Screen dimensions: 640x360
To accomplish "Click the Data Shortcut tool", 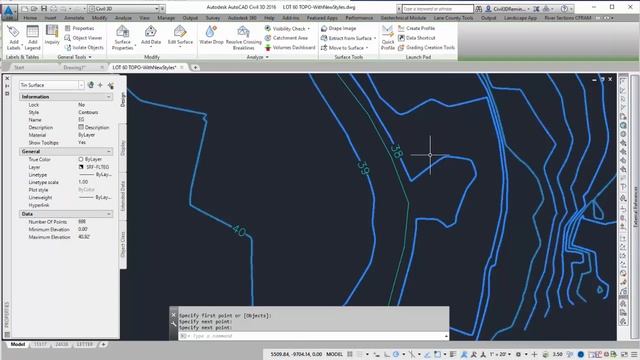I will [x=417, y=38].
